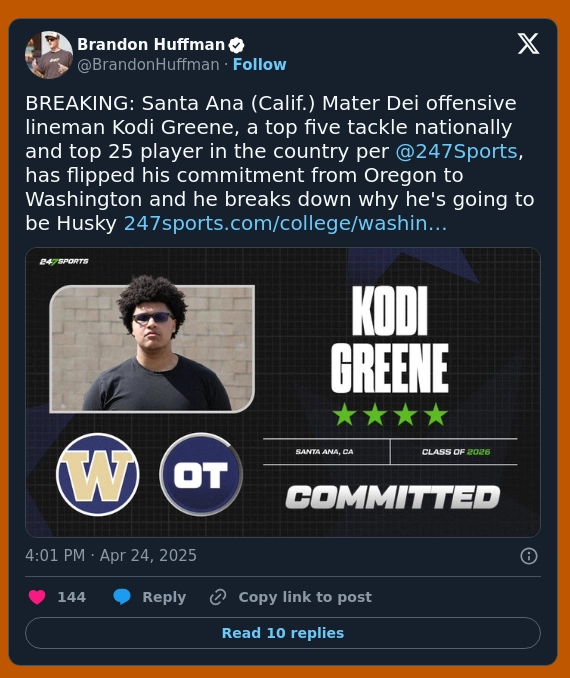Click the blue reply speech bubble icon
The width and height of the screenshot is (570, 678).
tap(122, 597)
